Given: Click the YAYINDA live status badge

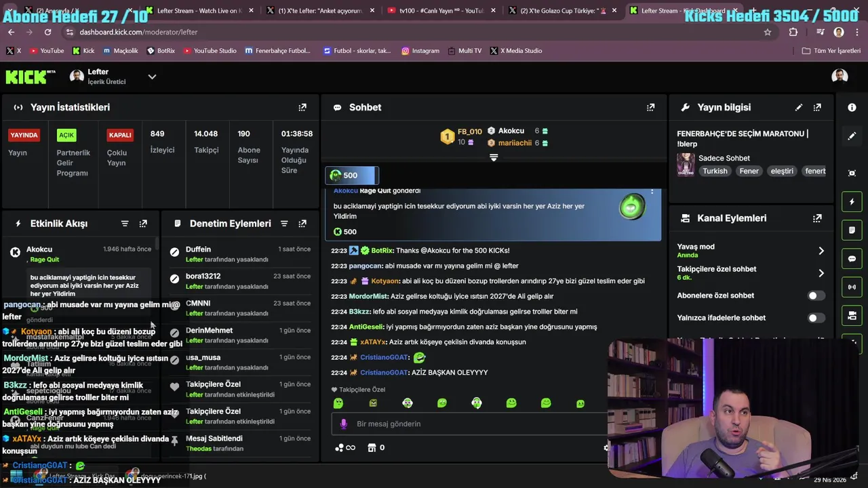Looking at the screenshot, I should 24,135.
